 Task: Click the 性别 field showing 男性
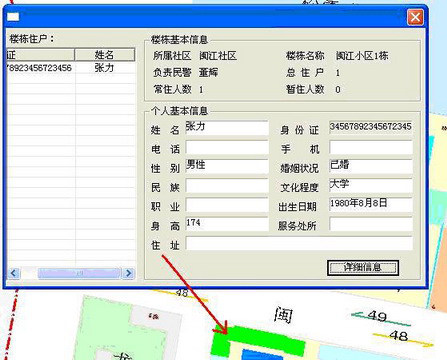[227, 166]
